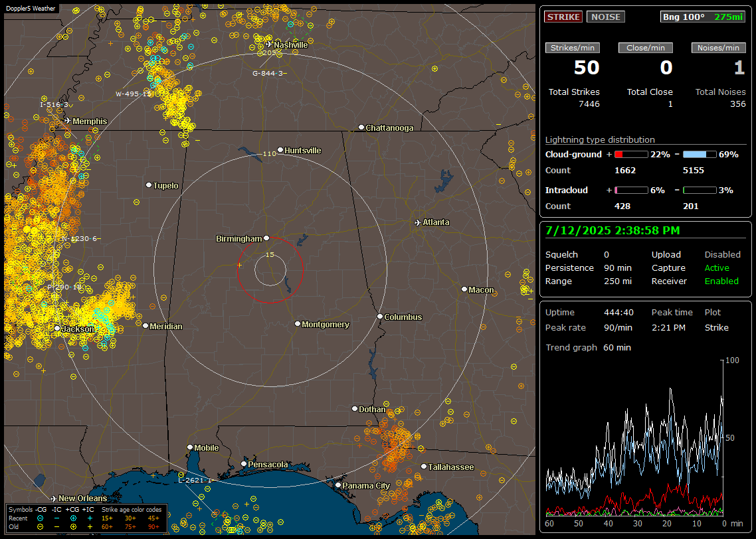
Task: Select the Chattanooga city dot
Action: coord(361,127)
